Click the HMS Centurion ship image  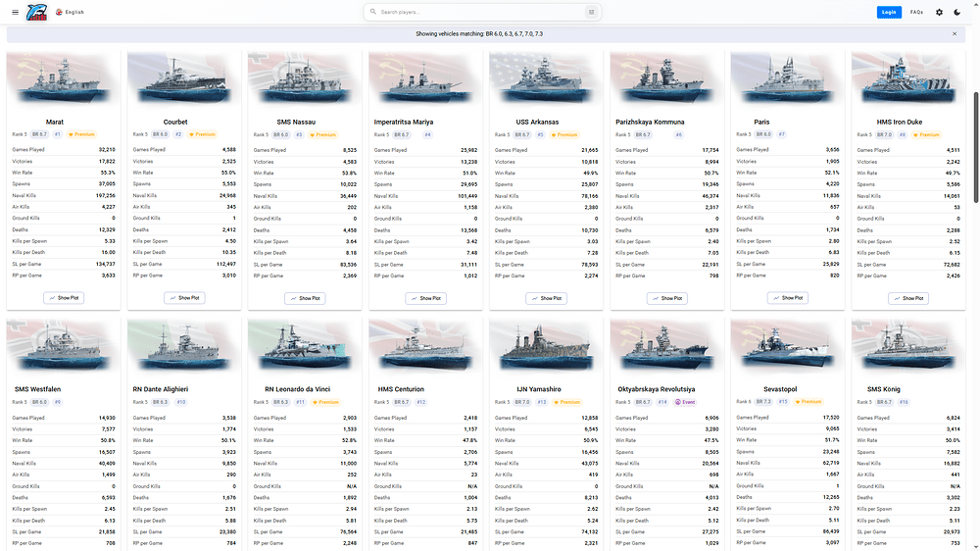pyautogui.click(x=425, y=348)
